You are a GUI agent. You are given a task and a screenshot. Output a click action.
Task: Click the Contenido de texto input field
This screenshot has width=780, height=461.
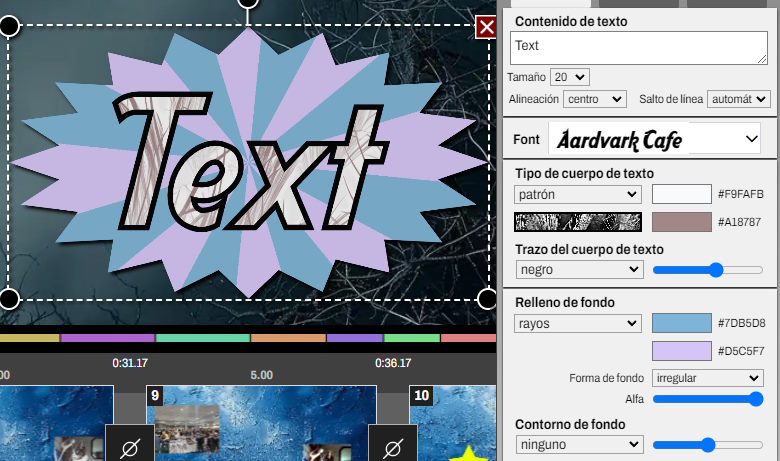tap(638, 47)
